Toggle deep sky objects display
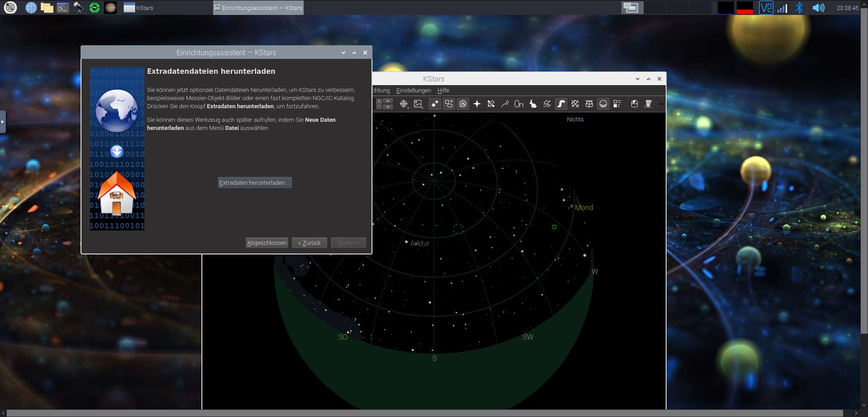This screenshot has width=868, height=417. (448, 104)
